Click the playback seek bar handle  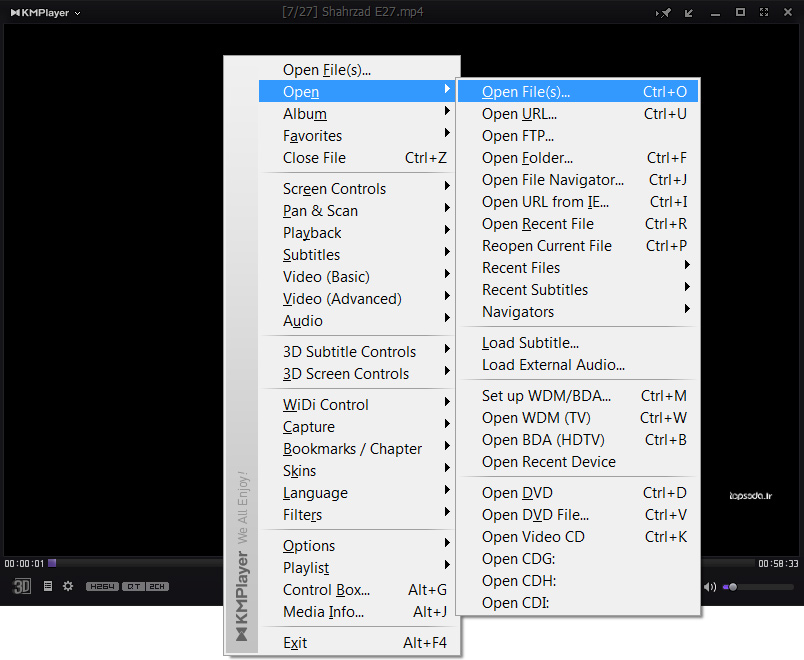click(52, 563)
